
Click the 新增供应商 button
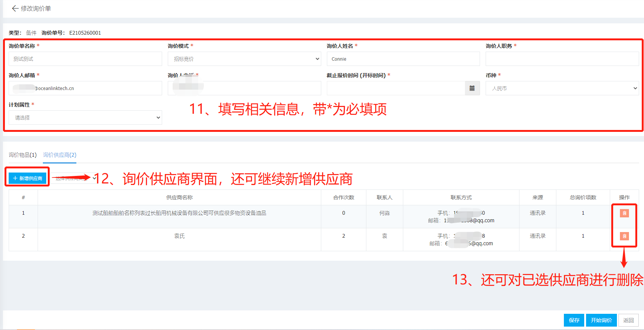(27, 178)
